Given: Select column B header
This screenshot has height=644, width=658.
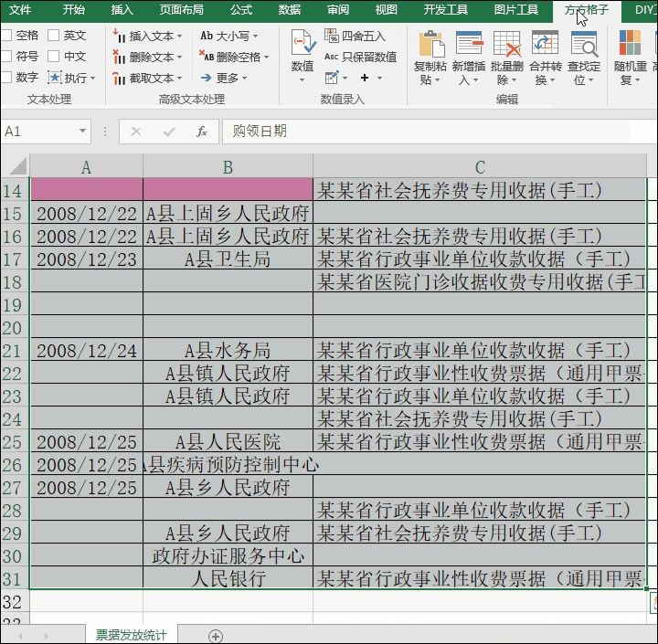Looking at the screenshot, I should [228, 167].
